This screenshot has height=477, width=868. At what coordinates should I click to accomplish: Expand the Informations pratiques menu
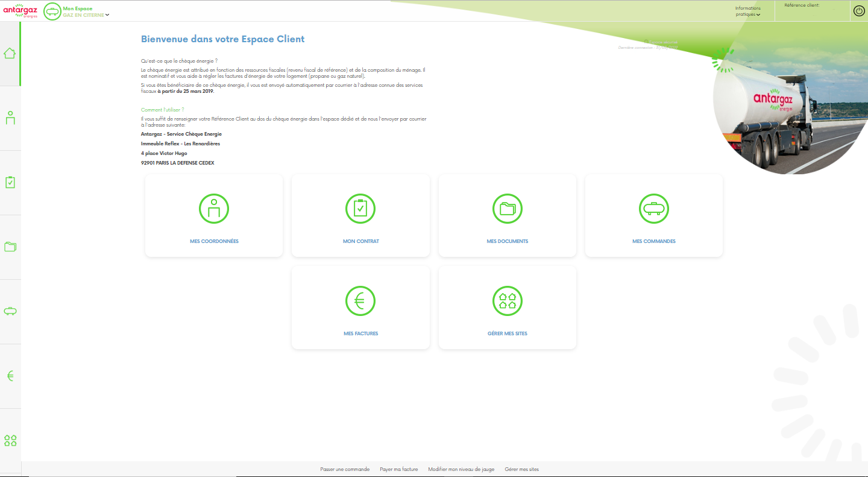(748, 11)
